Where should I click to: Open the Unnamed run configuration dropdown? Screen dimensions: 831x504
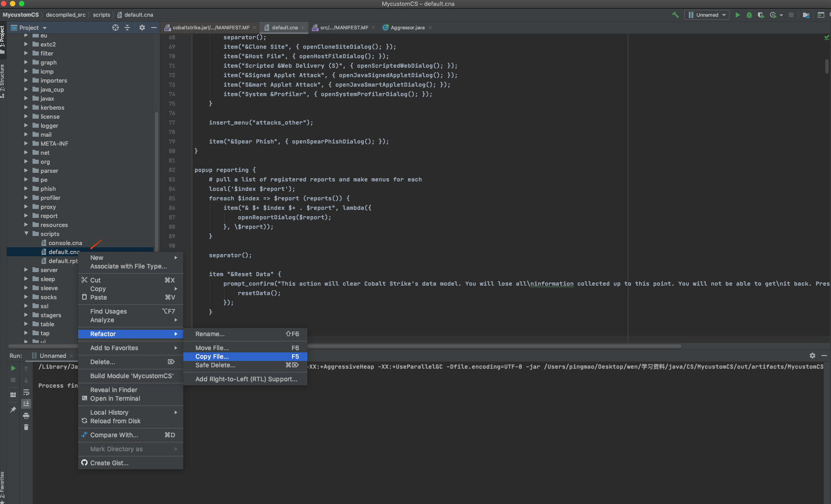(x=707, y=15)
